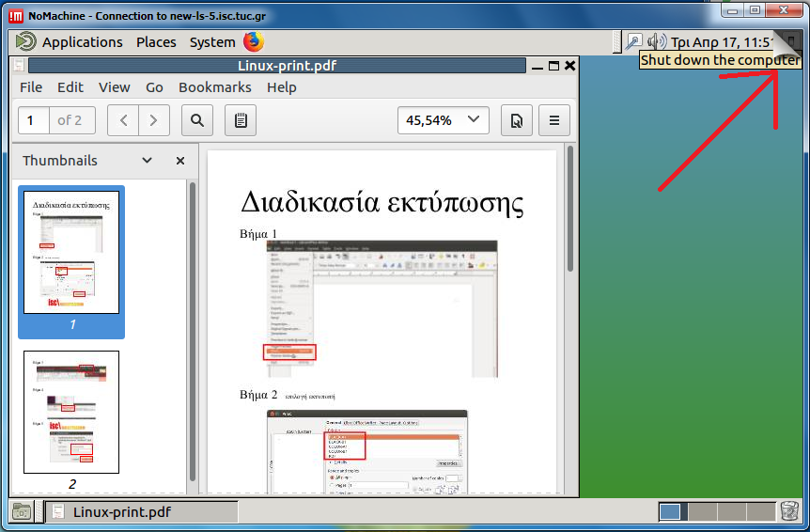The height and width of the screenshot is (532, 810).
Task: Launch Firefox from the top panel
Action: click(254, 41)
